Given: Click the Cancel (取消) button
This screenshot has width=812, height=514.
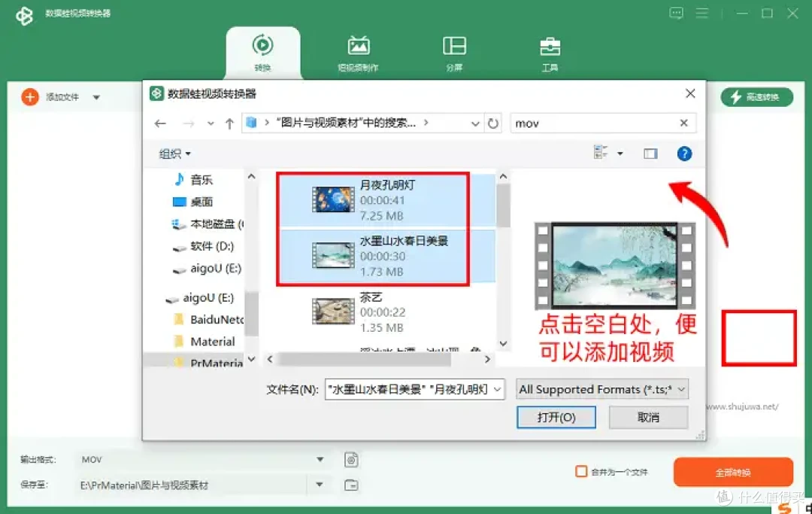Looking at the screenshot, I should (648, 417).
